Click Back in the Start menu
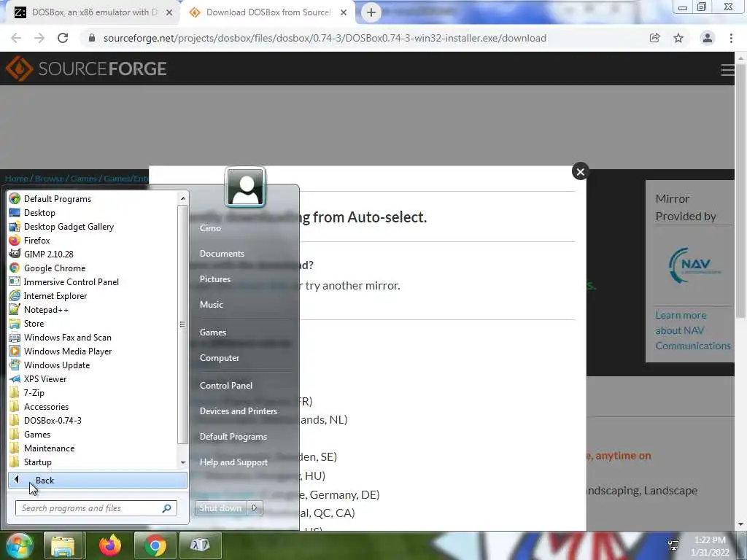Screen dimensions: 747x560 [98, 480]
